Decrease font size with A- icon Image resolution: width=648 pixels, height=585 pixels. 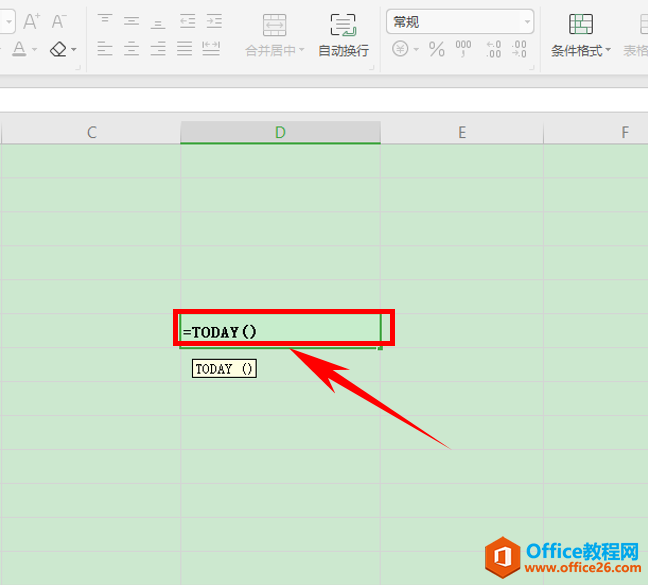point(59,21)
